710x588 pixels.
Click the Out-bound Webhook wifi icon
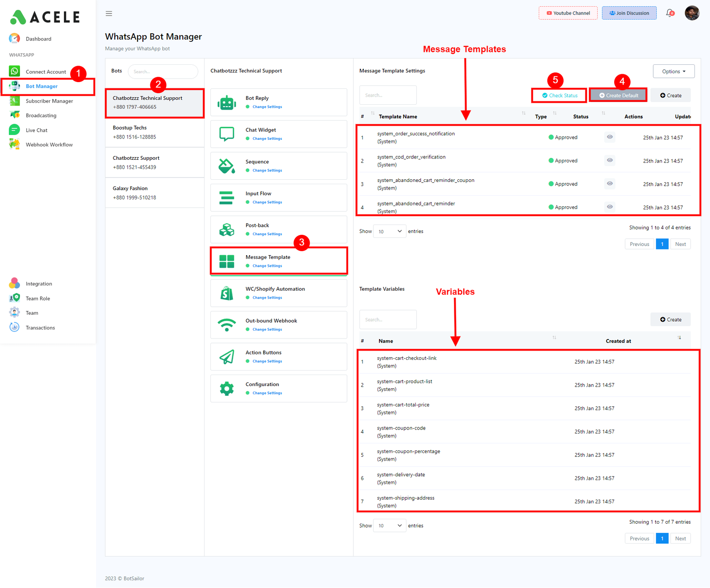(x=227, y=325)
